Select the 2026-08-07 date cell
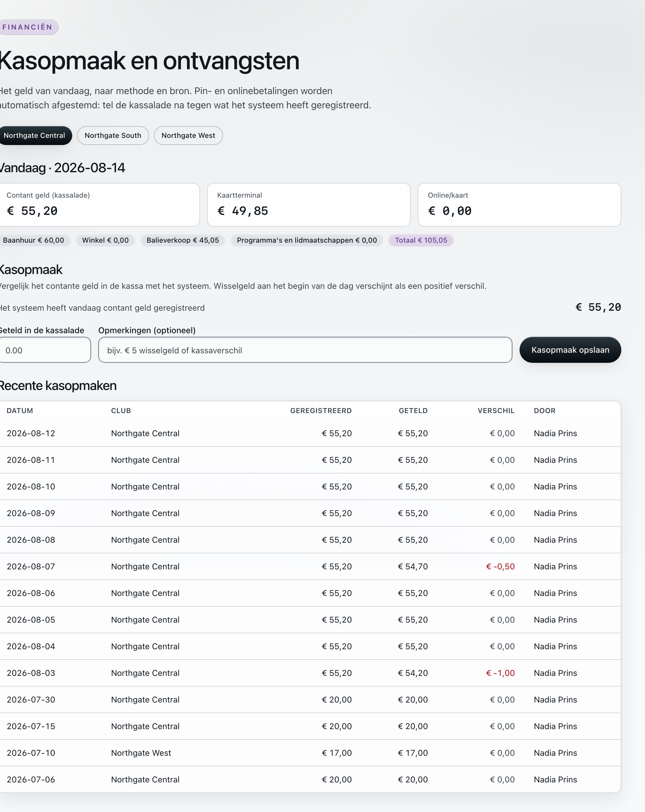Screen dimensions: 645x812 pos(31,566)
